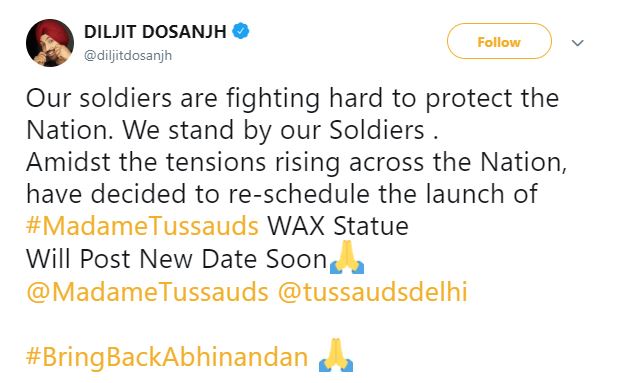
Task: Open the @MadameTussauds mention
Action: pos(147,292)
